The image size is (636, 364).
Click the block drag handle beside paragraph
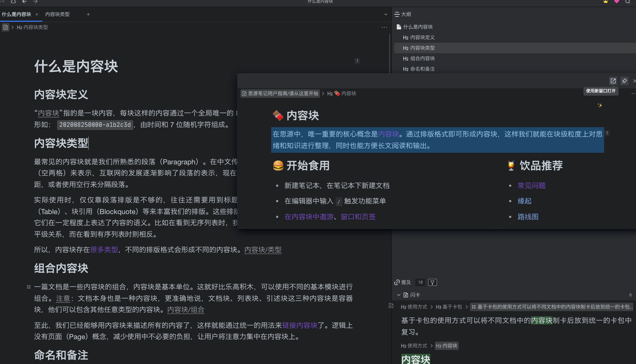pos(29,287)
